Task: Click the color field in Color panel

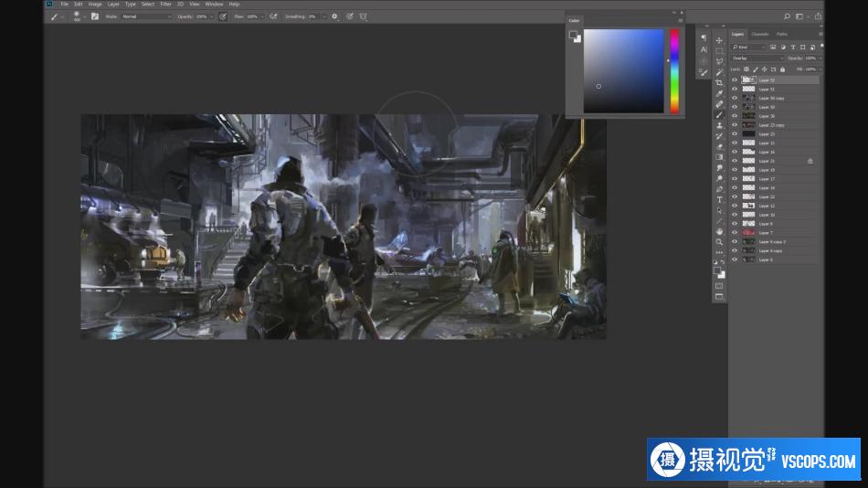Action: coord(624,71)
